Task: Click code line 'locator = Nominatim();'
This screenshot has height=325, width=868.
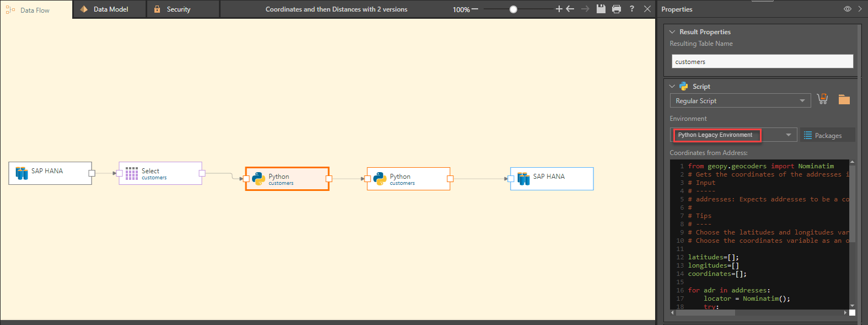Action: [x=747, y=299]
